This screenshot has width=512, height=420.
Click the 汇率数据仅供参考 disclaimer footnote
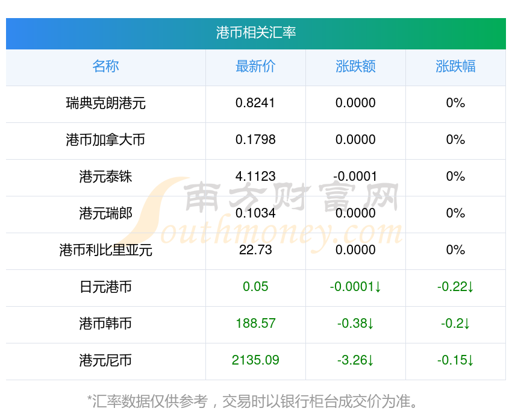pos(253,401)
